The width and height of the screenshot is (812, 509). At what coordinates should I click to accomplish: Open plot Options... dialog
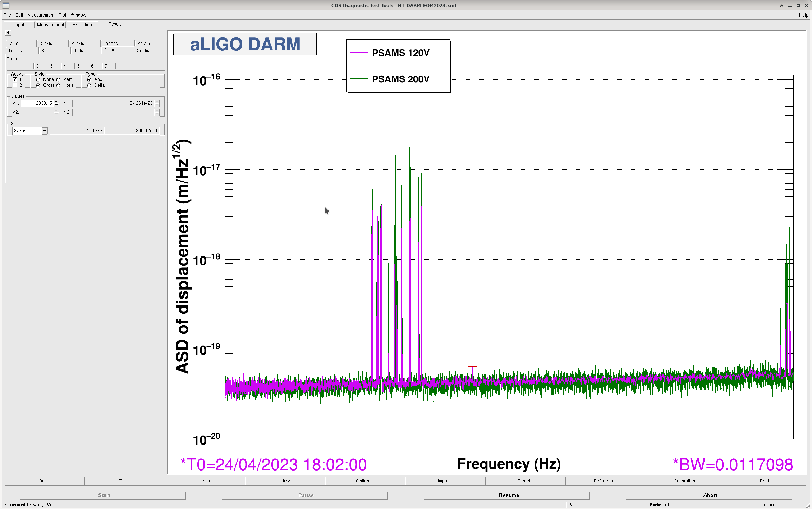(365, 481)
